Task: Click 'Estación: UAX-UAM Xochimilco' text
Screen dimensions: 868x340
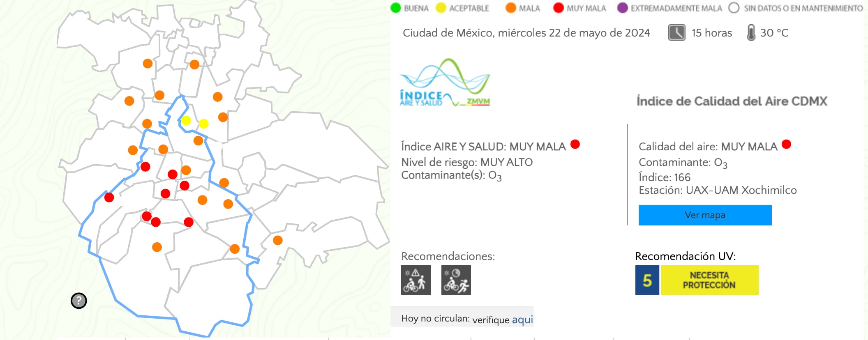Action: tap(718, 190)
